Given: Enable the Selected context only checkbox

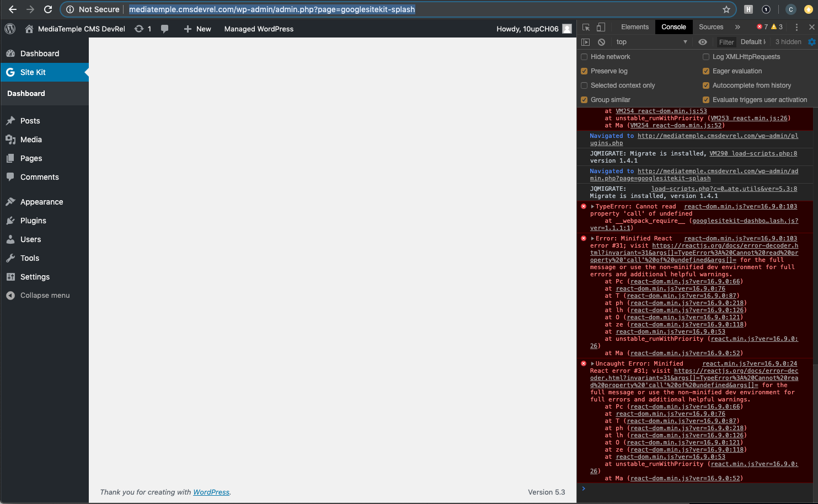Looking at the screenshot, I should tap(584, 85).
